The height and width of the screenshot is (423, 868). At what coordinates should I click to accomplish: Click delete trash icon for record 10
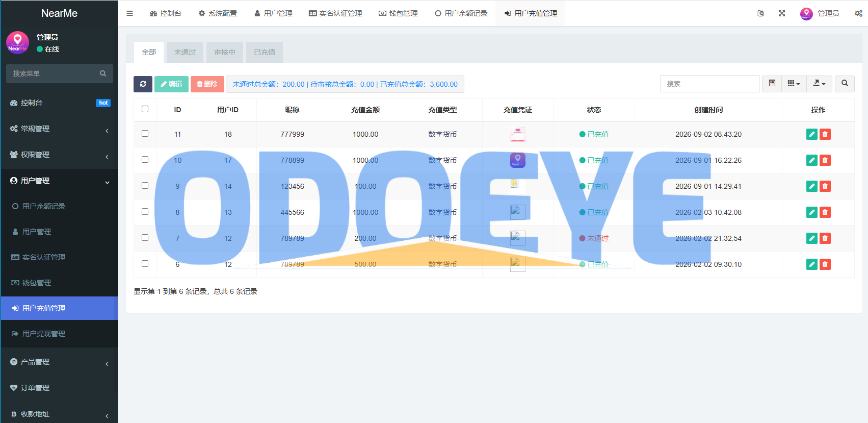825,160
